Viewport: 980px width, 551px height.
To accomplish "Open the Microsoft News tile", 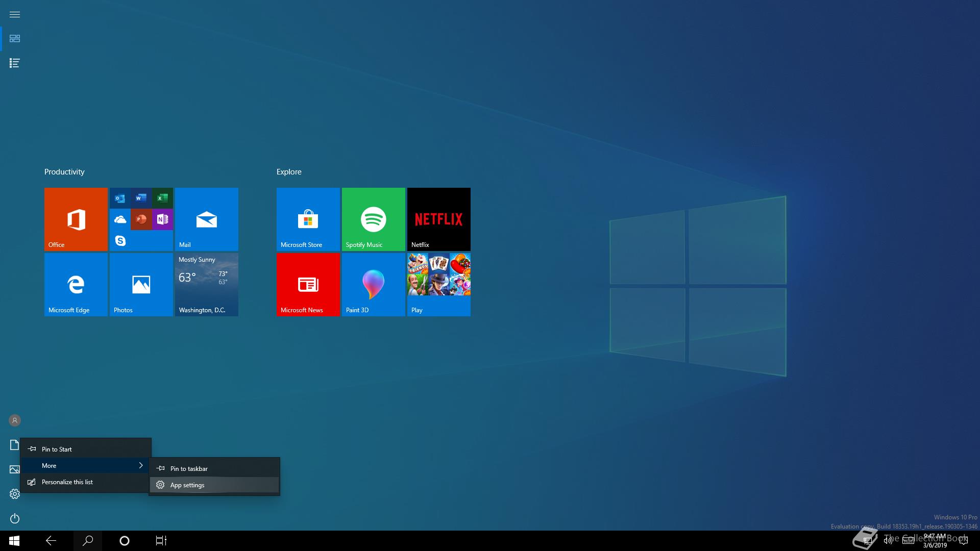I will point(308,285).
